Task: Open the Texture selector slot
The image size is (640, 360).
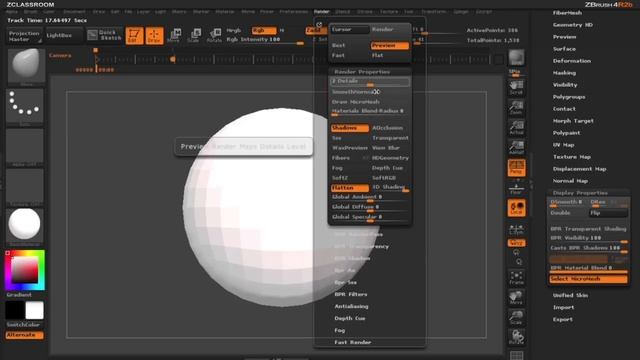Action: [24, 187]
